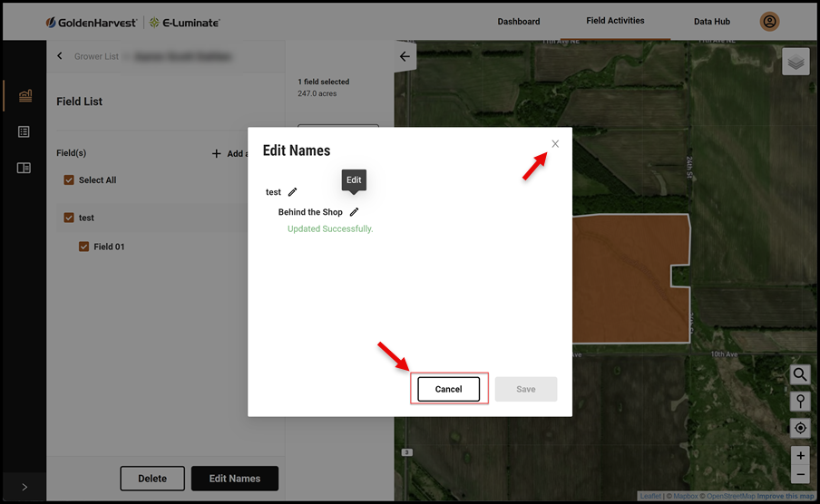Viewport: 820px width, 504px height.
Task: Click the Grower List breadcrumb link
Action: (x=96, y=56)
